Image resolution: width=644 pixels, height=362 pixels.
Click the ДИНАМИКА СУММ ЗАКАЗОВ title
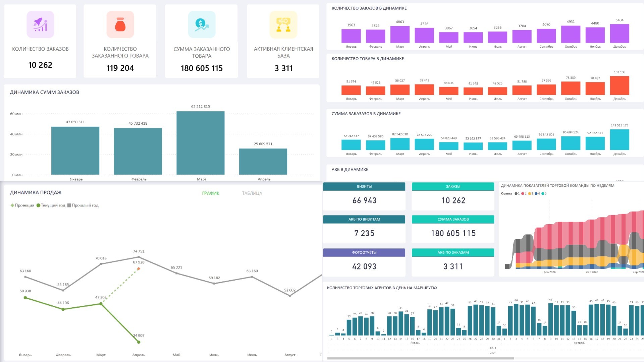coord(45,93)
